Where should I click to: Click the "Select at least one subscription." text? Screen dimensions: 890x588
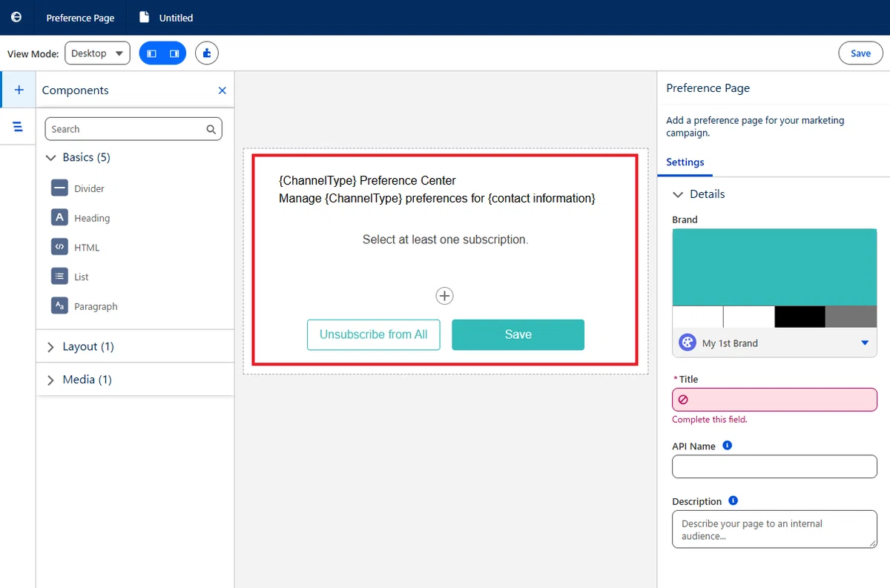click(445, 240)
